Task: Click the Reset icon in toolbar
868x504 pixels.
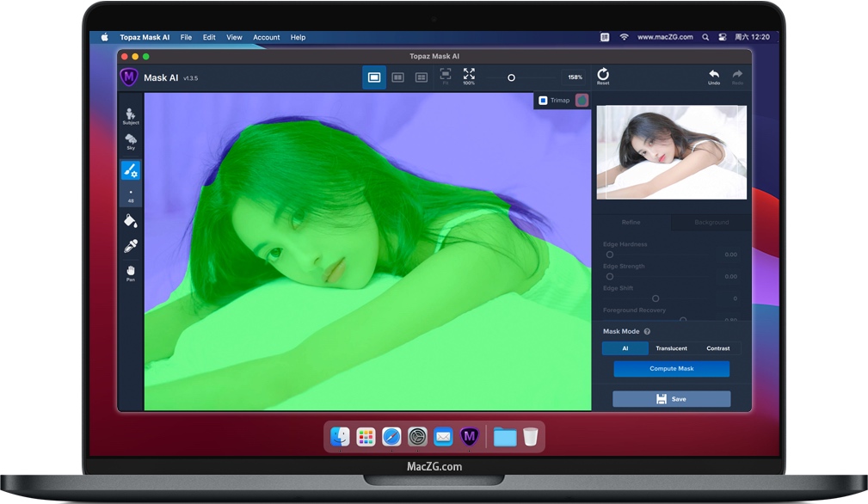Action: tap(603, 77)
